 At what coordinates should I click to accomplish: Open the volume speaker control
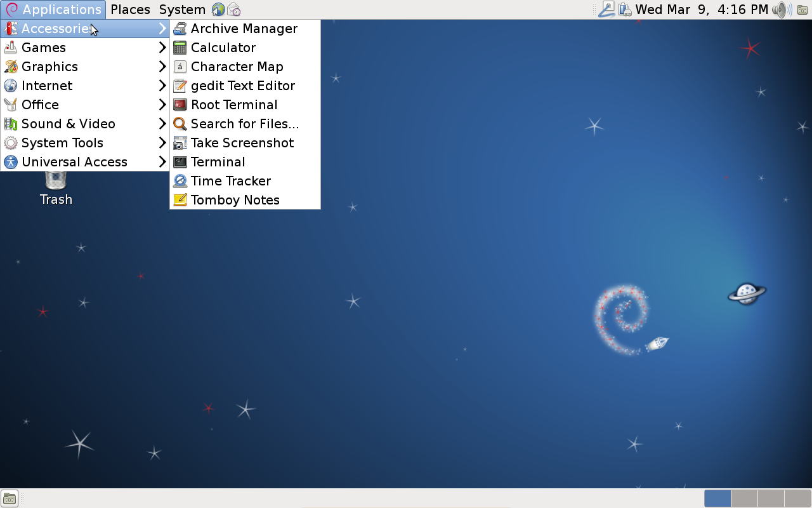[781, 10]
